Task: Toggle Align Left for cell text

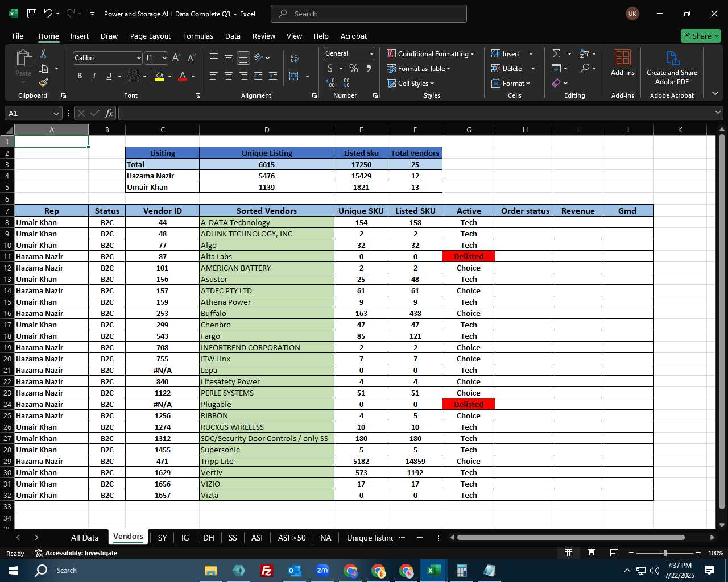Action: point(213,76)
